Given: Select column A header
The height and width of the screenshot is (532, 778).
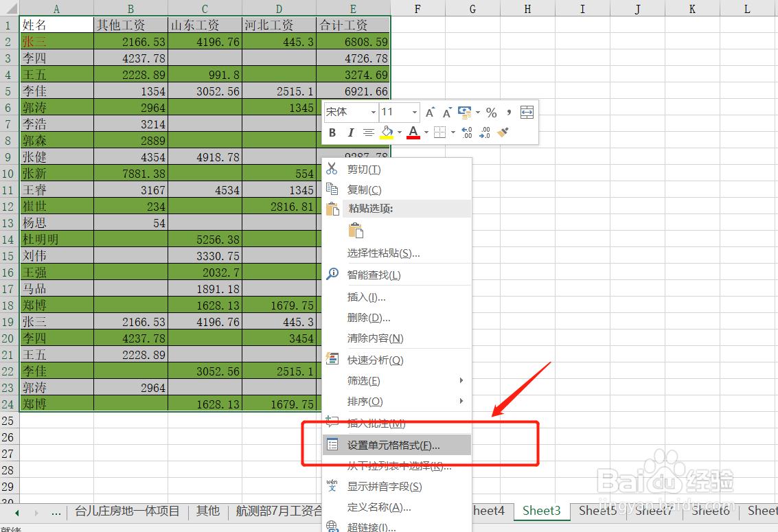Looking at the screenshot, I should pos(56,8).
